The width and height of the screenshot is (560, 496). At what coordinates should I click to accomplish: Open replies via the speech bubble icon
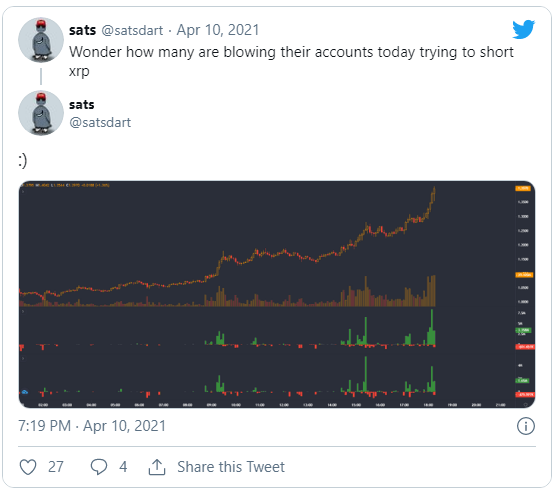click(99, 467)
